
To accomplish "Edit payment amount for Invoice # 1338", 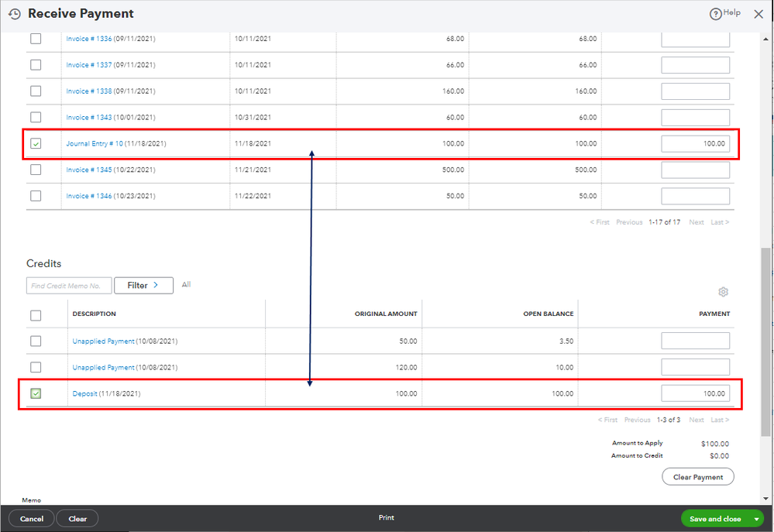I will pos(695,91).
